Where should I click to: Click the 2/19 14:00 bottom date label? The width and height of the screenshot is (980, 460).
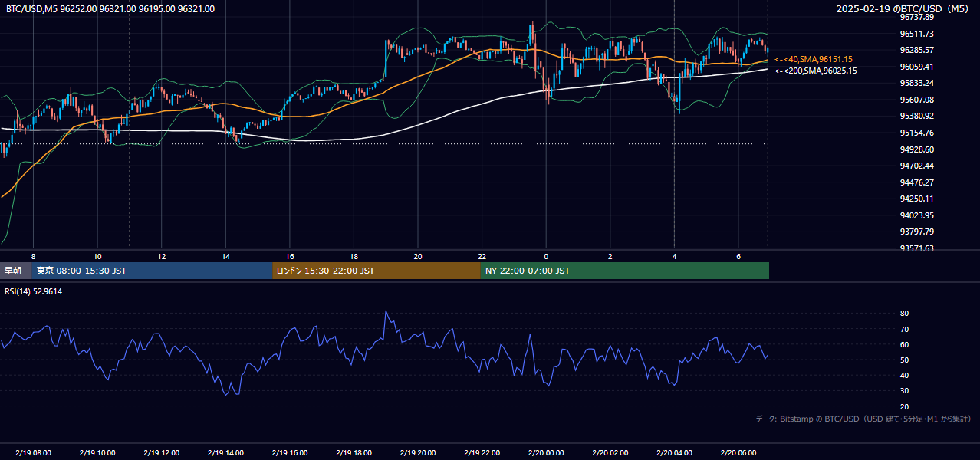pos(225,453)
